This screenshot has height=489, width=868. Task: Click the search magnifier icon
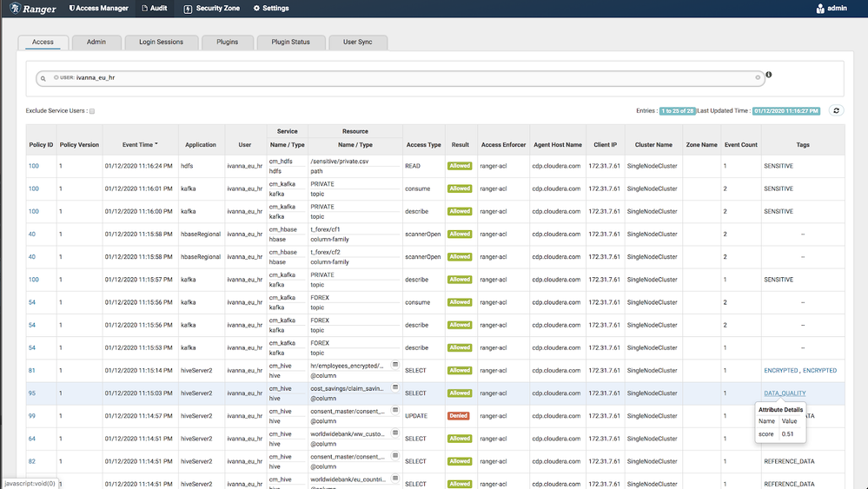click(43, 78)
